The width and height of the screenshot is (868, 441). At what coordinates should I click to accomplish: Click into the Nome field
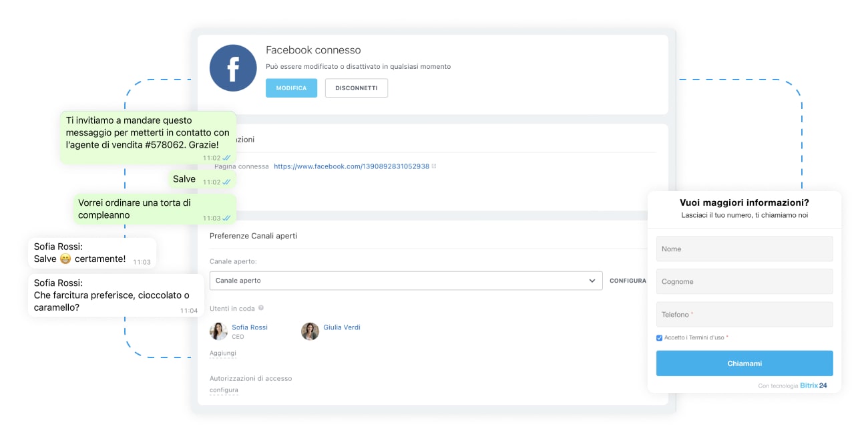[x=744, y=249]
